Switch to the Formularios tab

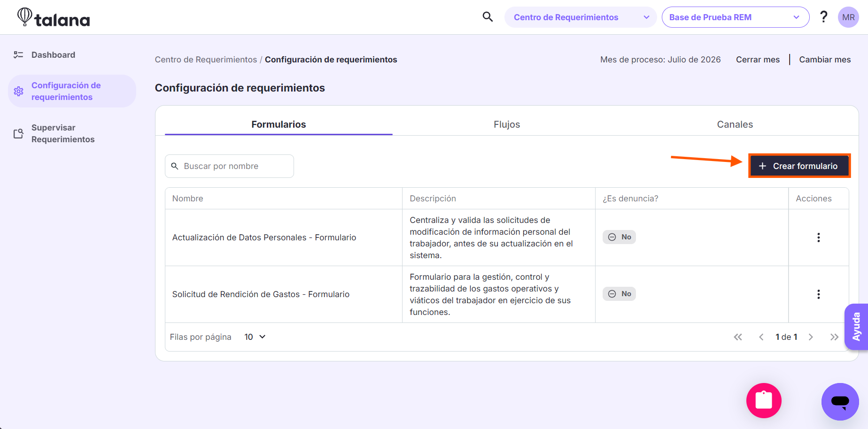coord(279,124)
